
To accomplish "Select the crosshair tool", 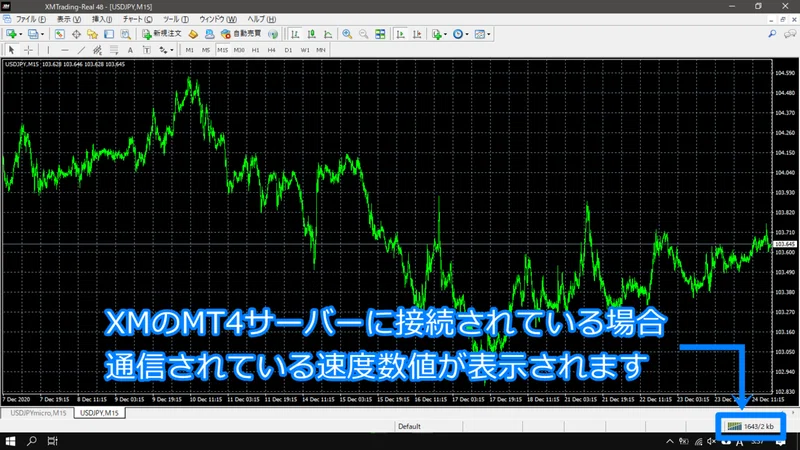I will click(x=29, y=50).
